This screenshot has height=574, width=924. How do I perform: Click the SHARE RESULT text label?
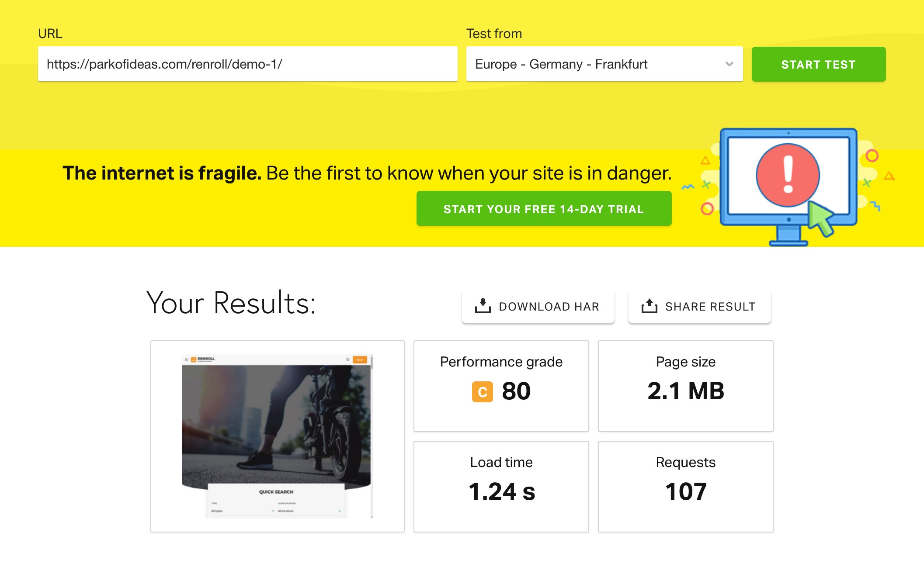point(710,307)
